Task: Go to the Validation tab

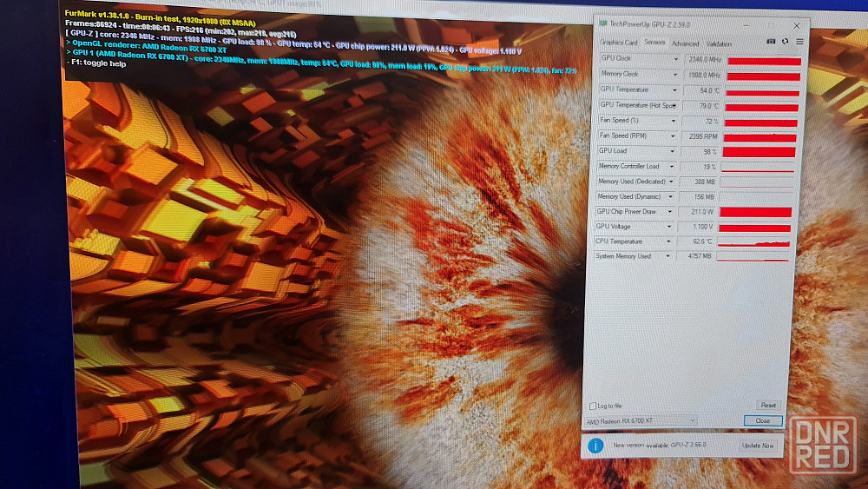Action: pyautogui.click(x=719, y=43)
